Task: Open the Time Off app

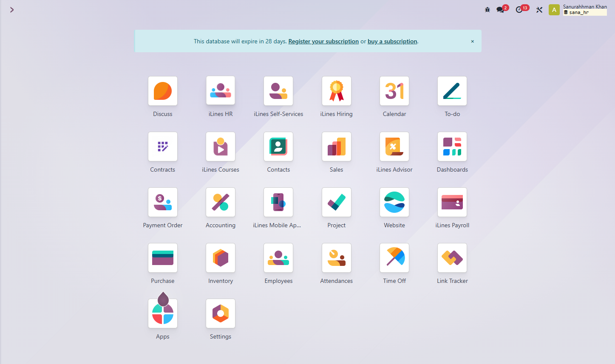Action: coord(394,258)
